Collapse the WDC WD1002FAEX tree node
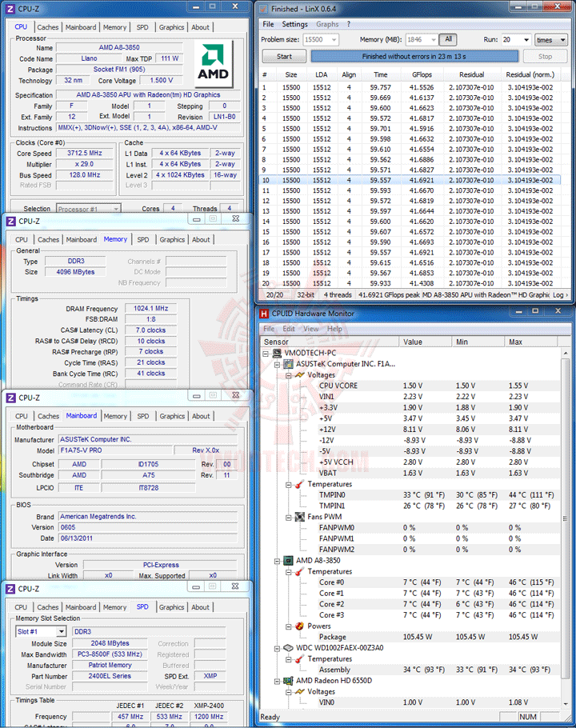576x728 pixels. click(277, 648)
